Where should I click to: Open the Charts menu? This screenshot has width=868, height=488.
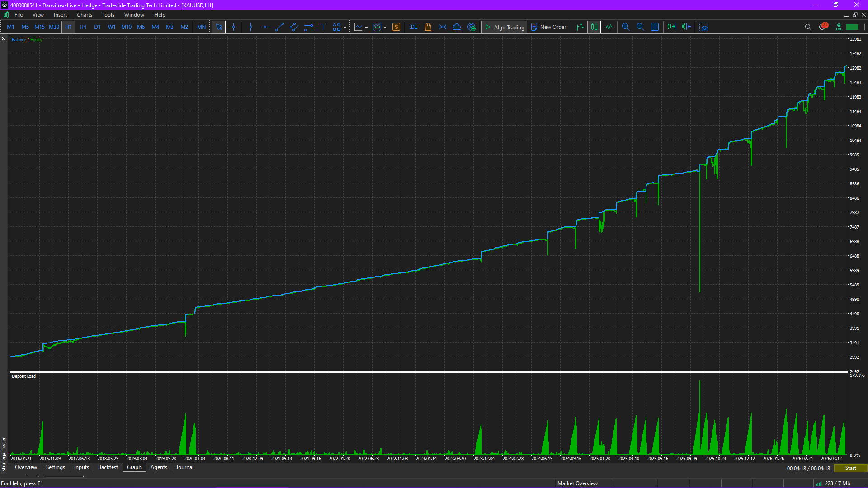(84, 15)
